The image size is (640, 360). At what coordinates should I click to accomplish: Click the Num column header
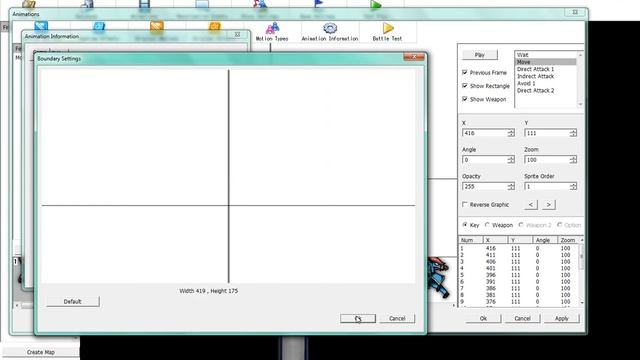(x=471, y=240)
